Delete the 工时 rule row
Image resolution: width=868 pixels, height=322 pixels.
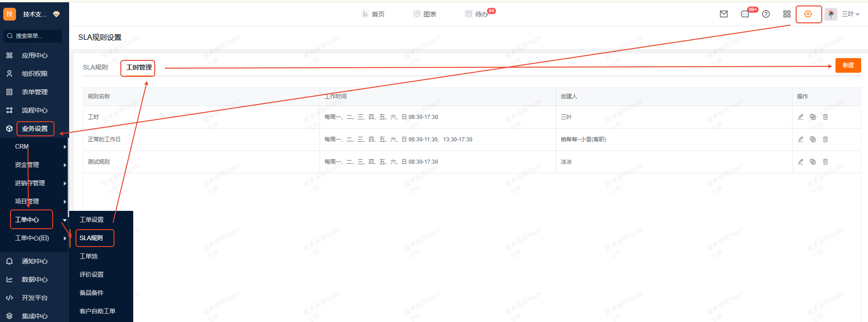tap(825, 117)
